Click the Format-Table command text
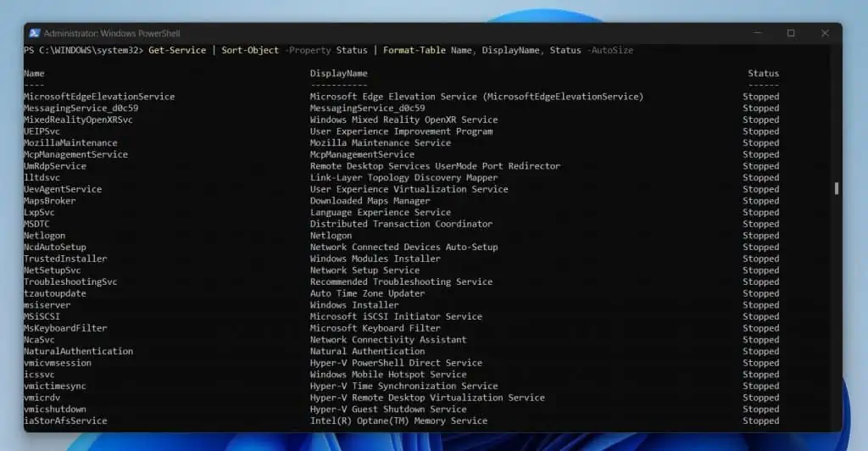The height and width of the screenshot is (451, 868). tap(414, 50)
